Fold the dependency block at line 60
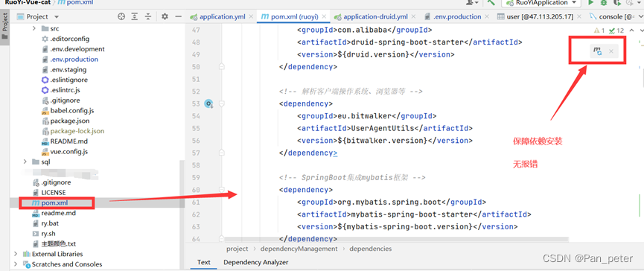The image size is (644, 271). [222, 190]
